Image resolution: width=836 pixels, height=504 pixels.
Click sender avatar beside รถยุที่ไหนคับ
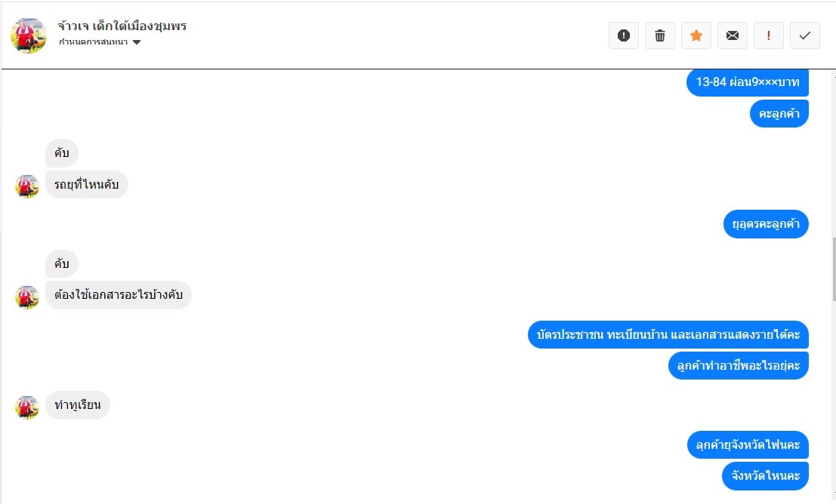(27, 186)
